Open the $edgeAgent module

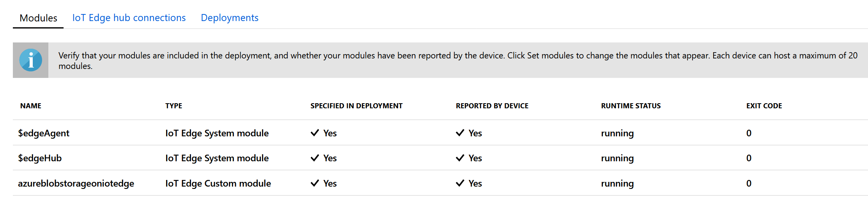[x=44, y=133]
